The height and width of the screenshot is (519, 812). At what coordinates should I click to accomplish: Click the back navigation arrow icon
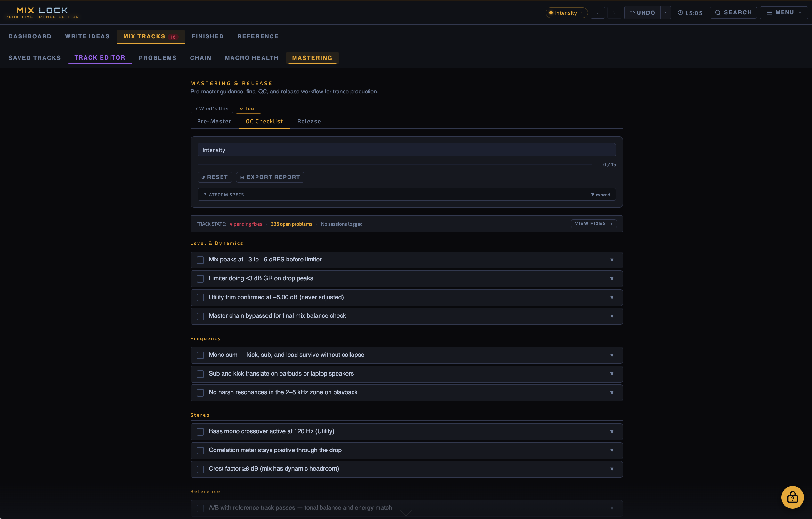point(597,13)
